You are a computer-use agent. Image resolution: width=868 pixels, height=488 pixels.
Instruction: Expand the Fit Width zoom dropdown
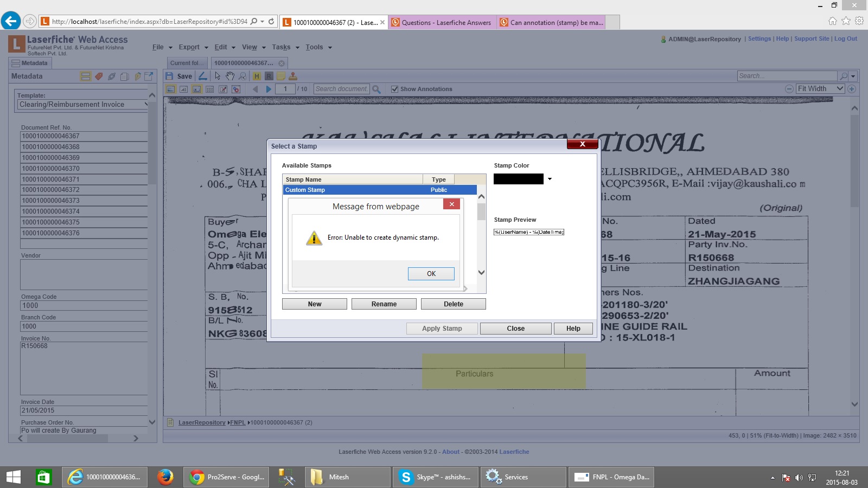point(840,88)
